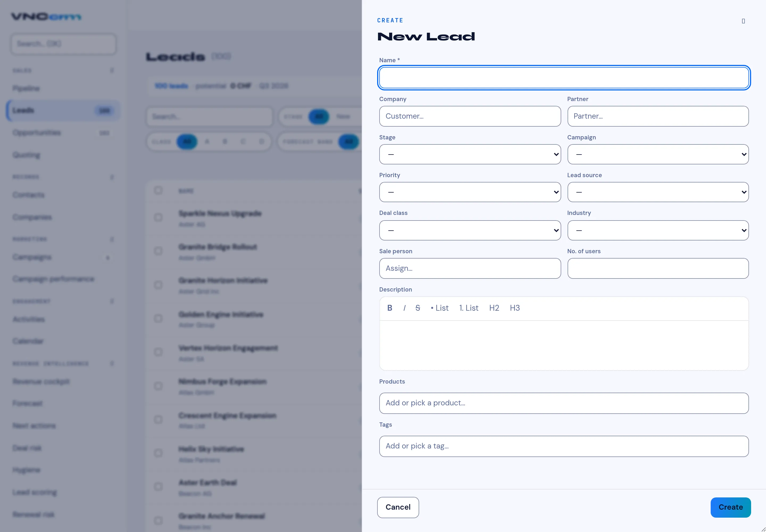766x532 pixels.
Task: Click the Leads list search field
Action: [210, 117]
